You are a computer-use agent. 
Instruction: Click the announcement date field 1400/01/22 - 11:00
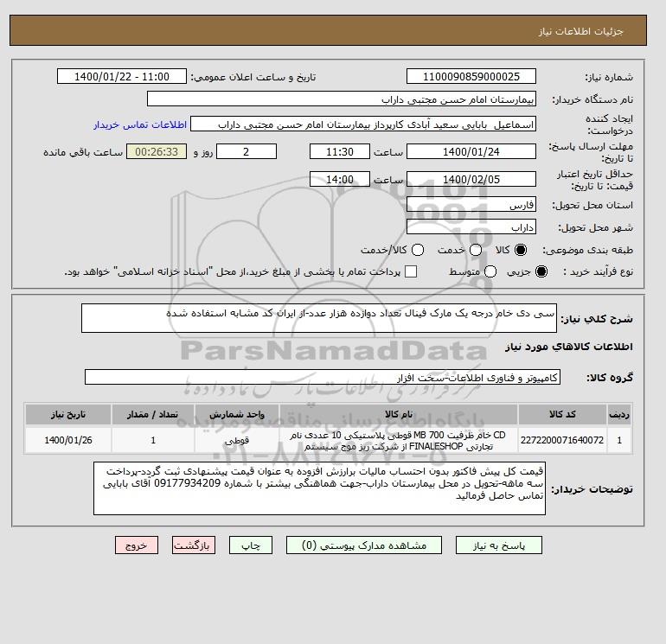[121, 77]
